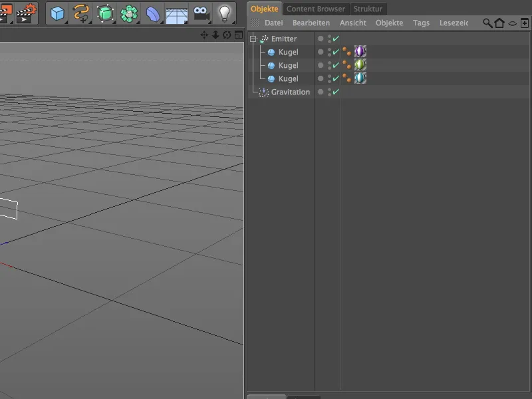532x399 pixels.
Task: Click the Gravitation object icon
Action: click(x=263, y=92)
